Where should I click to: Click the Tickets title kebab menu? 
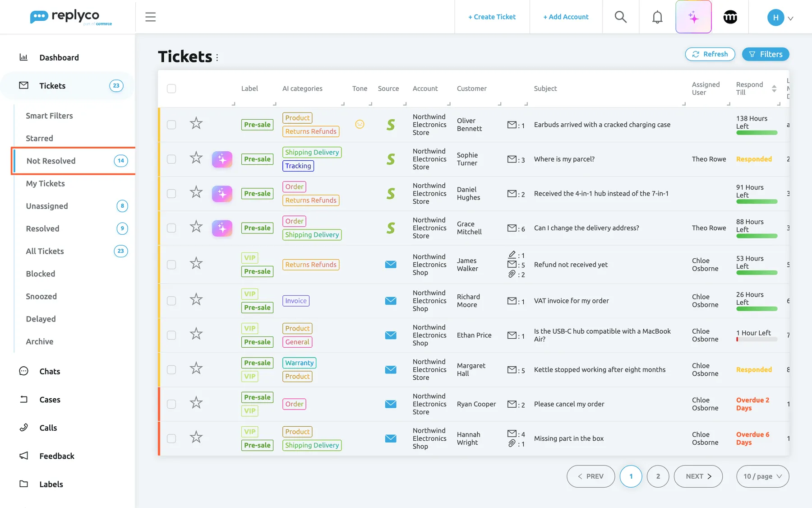[217, 57]
